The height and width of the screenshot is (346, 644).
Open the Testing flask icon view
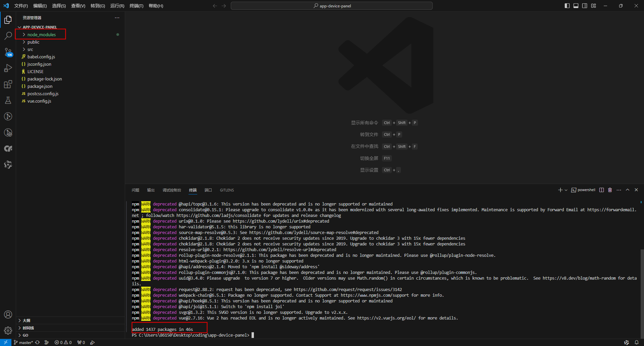(x=8, y=100)
